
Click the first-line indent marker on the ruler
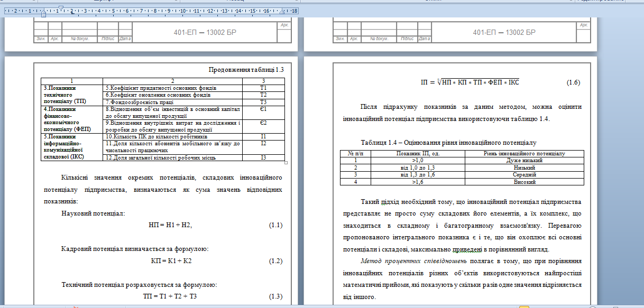tap(61, 8)
